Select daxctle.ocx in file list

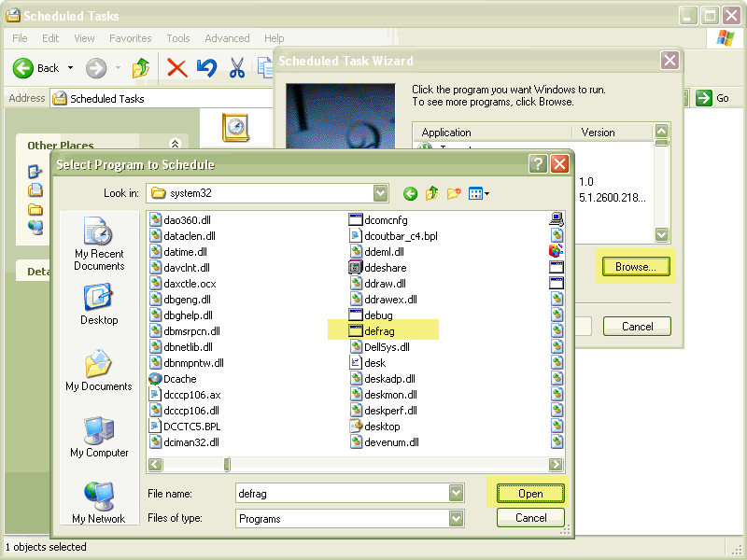182,284
